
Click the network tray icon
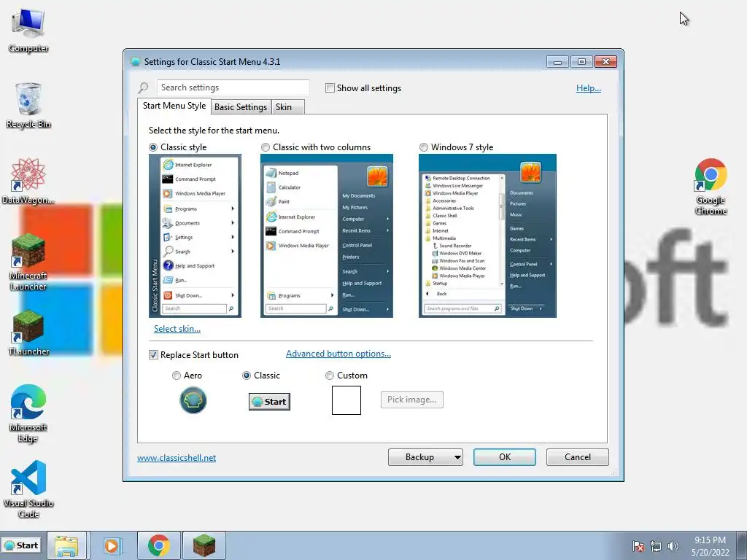(x=656, y=546)
